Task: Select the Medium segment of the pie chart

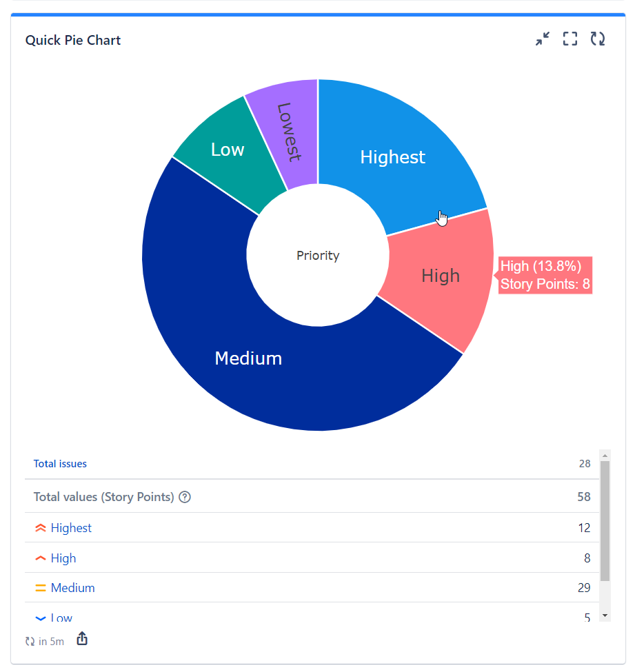Action: [x=248, y=358]
